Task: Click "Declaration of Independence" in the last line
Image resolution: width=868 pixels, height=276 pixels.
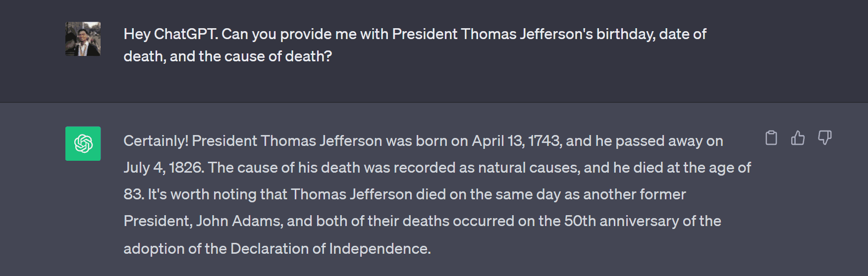Action: (330, 248)
